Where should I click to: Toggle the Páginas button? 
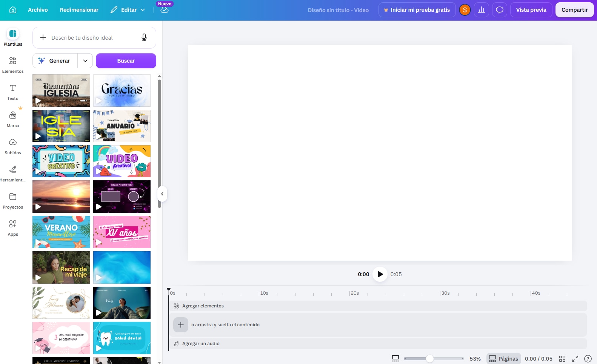(x=503, y=359)
